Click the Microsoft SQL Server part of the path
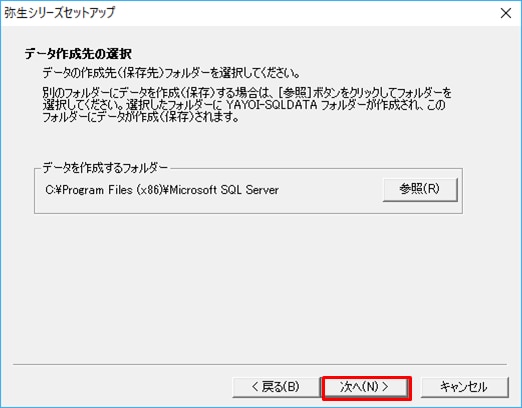 [x=224, y=190]
